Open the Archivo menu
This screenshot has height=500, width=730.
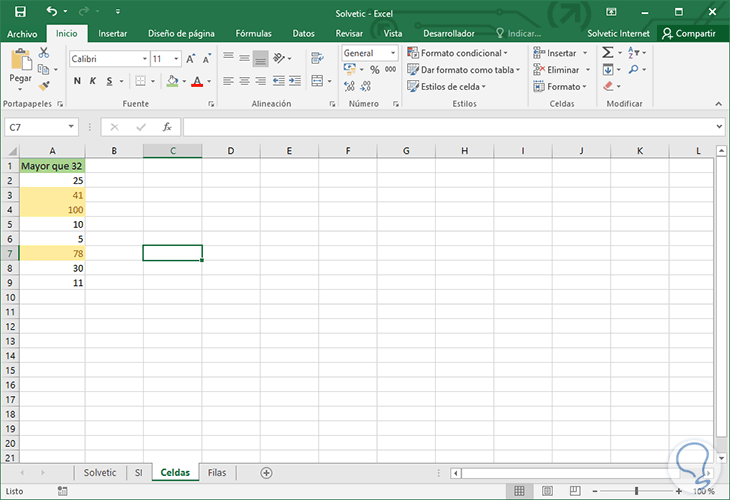pyautogui.click(x=22, y=34)
